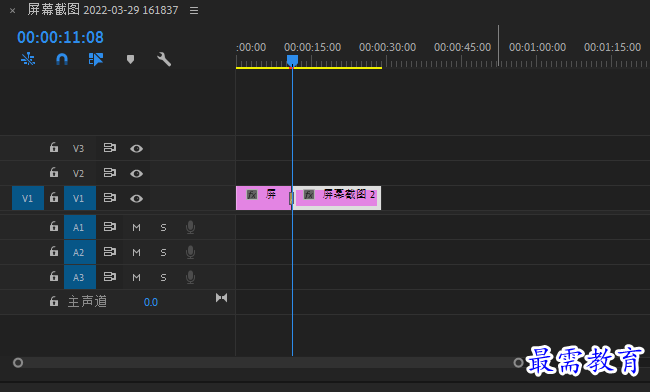650x392 pixels.
Task: Click the 00:00:11:08 playhead timecode
Action: pyautogui.click(x=60, y=37)
